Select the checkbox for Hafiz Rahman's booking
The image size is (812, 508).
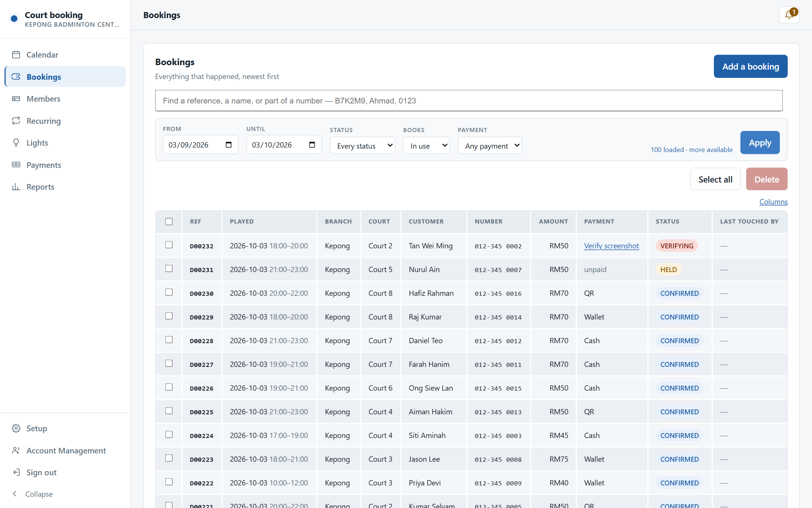169,292
